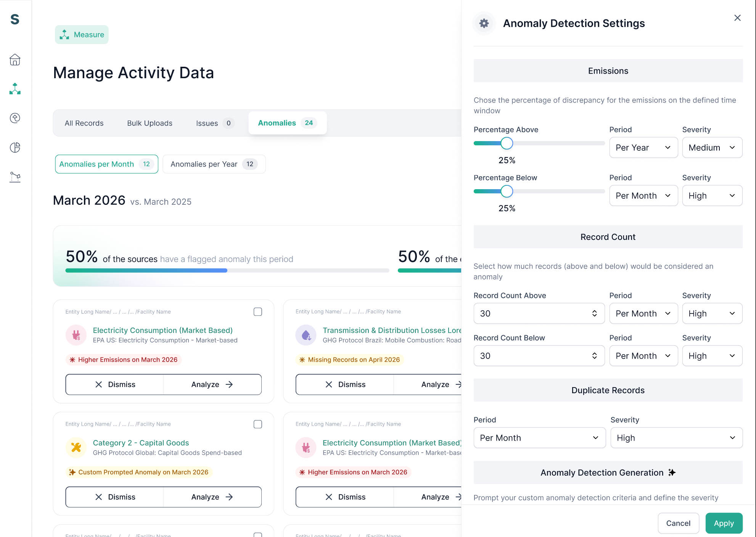The height and width of the screenshot is (537, 756).
Task: Click asterisk icon on Missing Records tag
Action: point(302,360)
